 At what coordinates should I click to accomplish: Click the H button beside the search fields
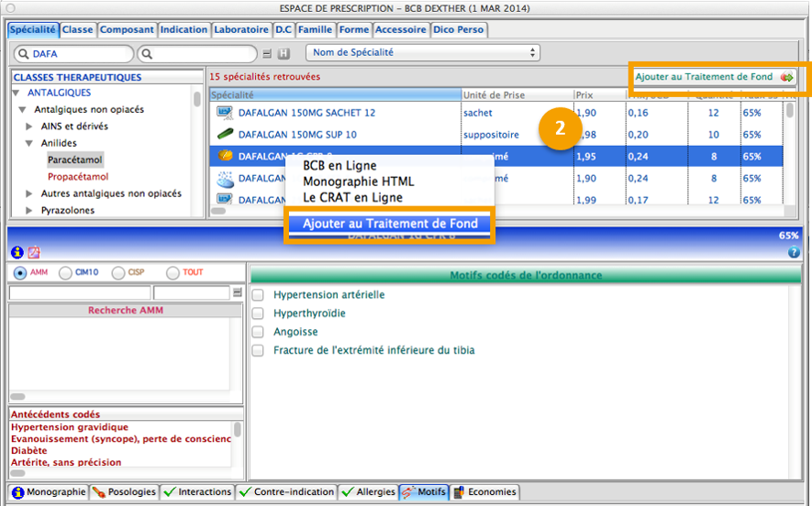[x=284, y=54]
